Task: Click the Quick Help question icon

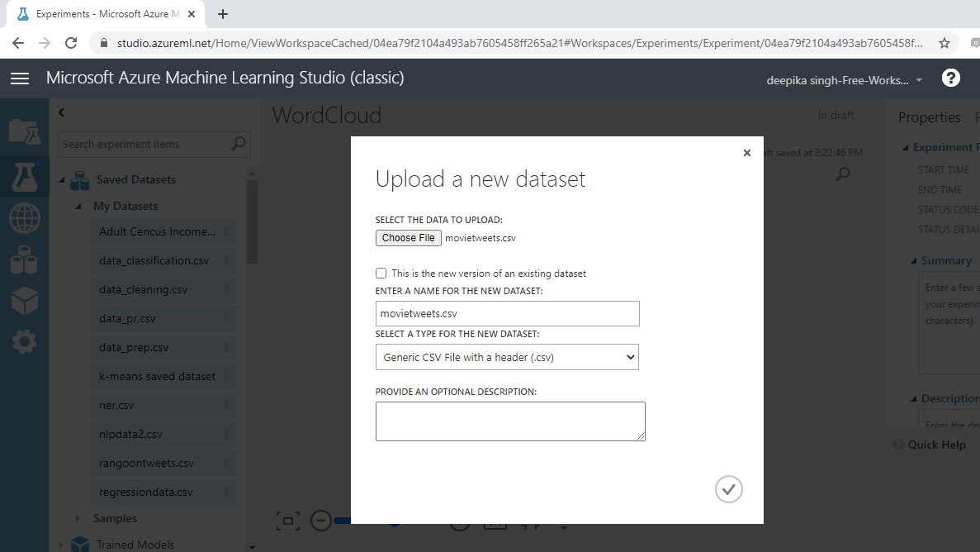Action: click(x=898, y=445)
